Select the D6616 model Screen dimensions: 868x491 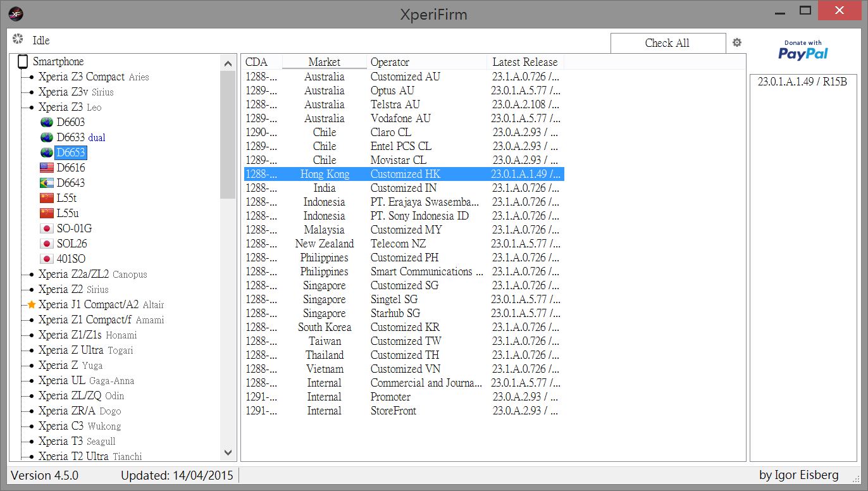(x=70, y=168)
